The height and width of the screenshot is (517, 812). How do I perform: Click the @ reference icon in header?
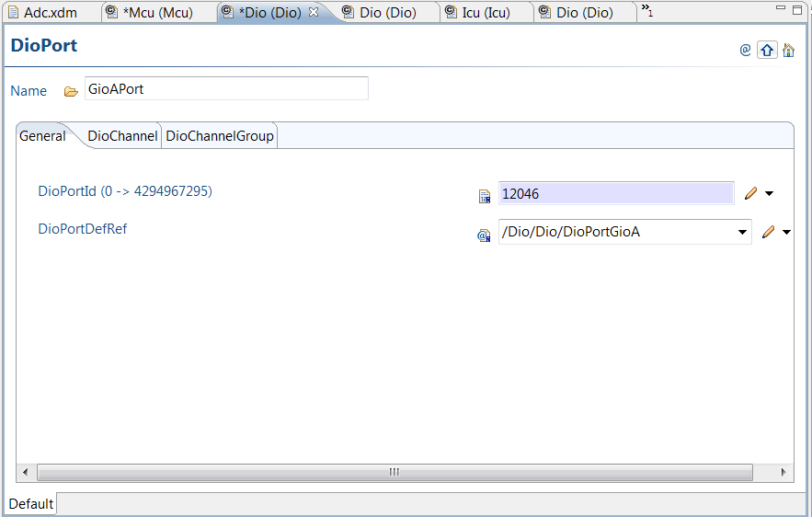pyautogui.click(x=745, y=51)
